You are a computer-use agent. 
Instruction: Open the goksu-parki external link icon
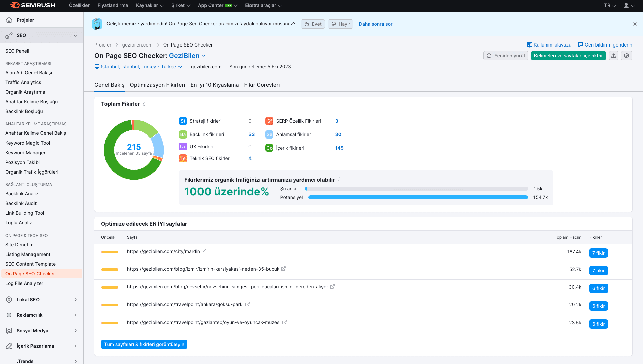(x=248, y=304)
